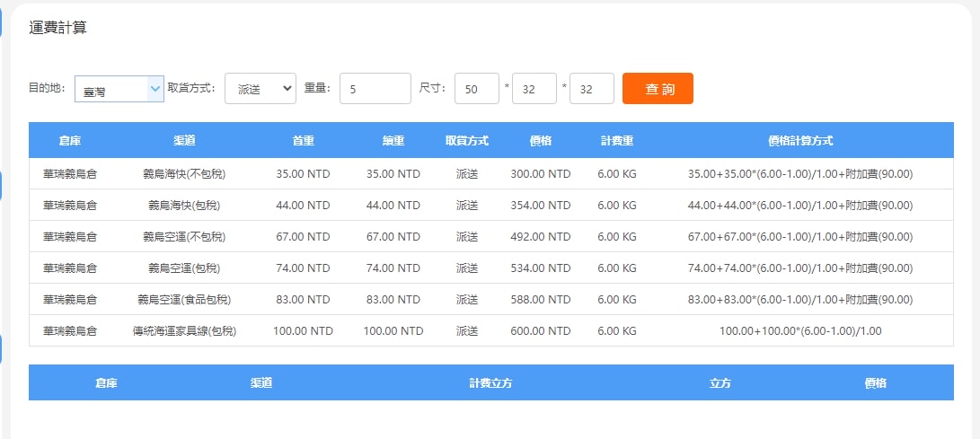980x439 pixels.
Task: Select the 義烏空運(食品包稅) channel cell
Action: 184,300
